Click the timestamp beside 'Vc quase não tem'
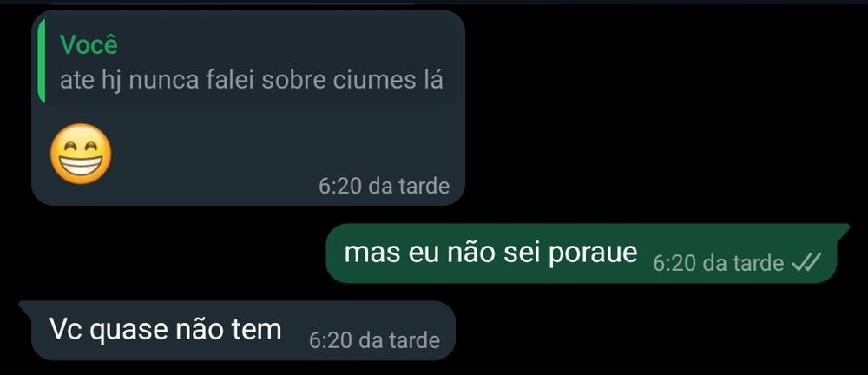Screen dimensions: 868x375 (x=374, y=340)
